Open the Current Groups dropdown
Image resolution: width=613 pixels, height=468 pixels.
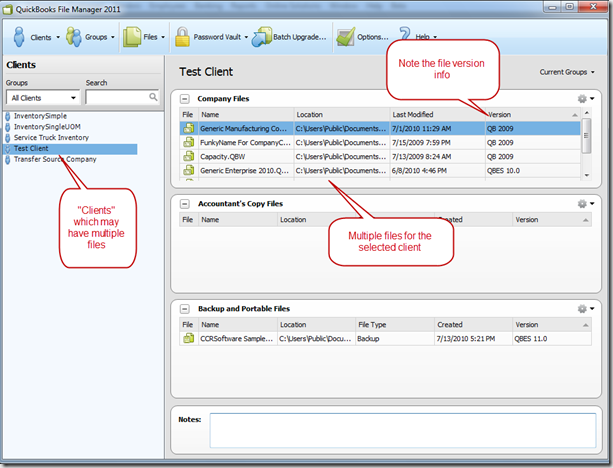(x=567, y=72)
